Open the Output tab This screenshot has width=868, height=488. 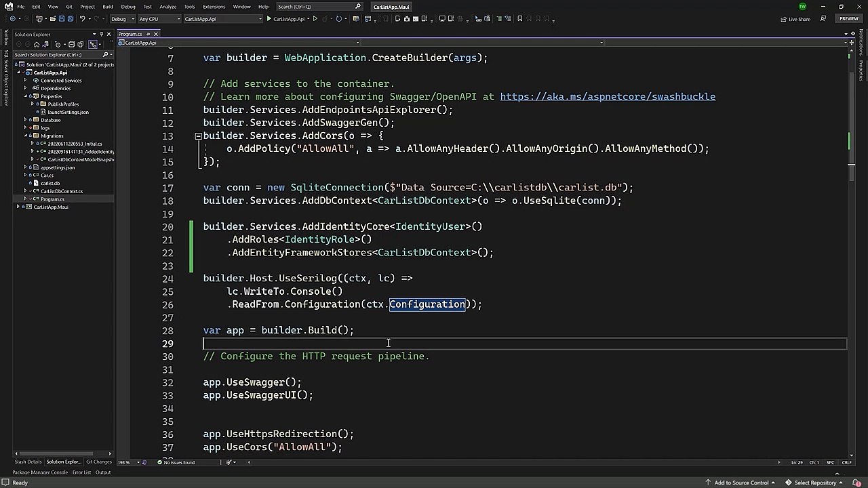coord(103,472)
